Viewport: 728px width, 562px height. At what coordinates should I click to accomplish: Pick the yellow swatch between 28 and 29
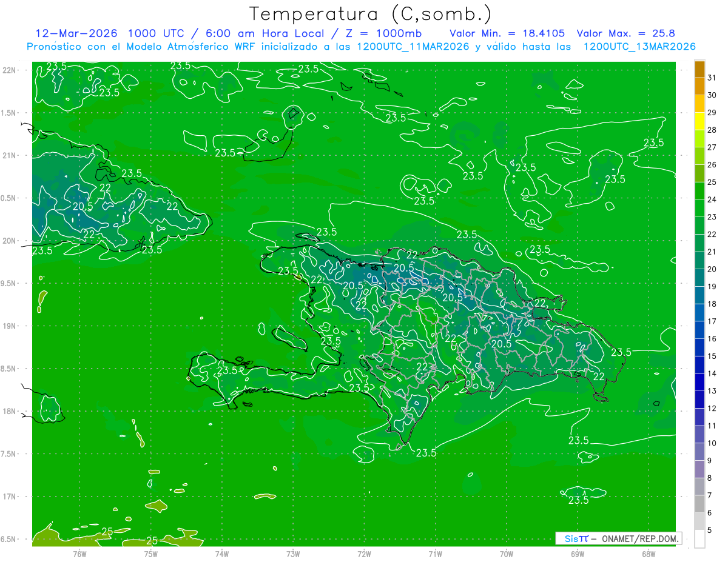tap(699, 121)
